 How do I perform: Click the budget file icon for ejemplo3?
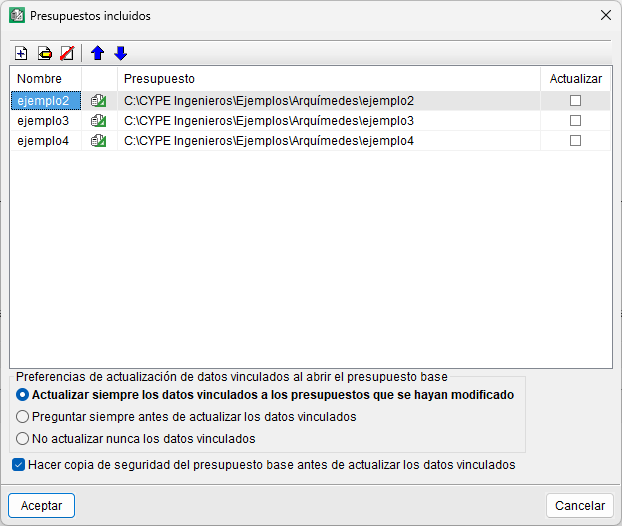(98, 121)
